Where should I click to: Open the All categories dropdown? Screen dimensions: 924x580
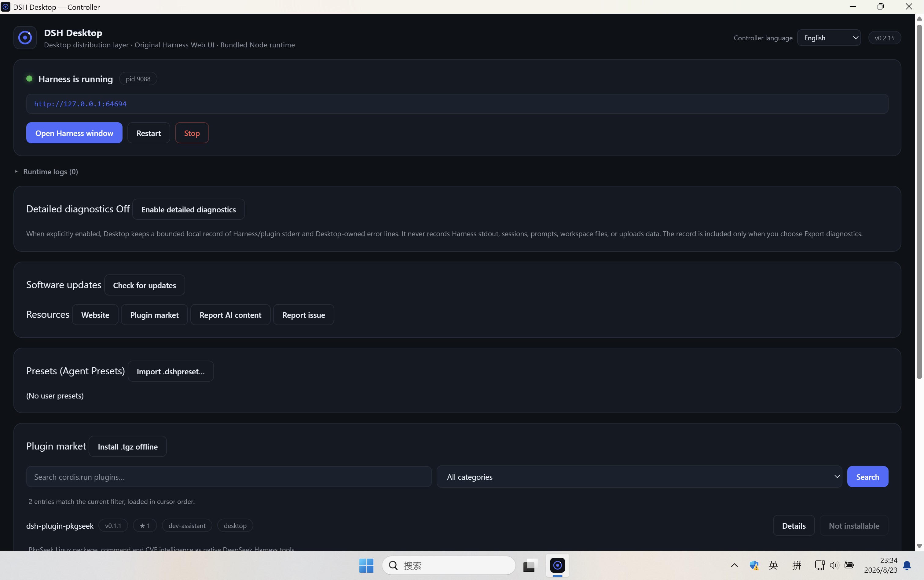640,477
